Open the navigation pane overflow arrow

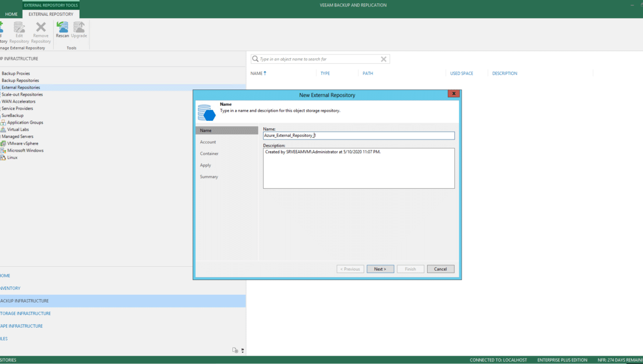[x=242, y=350]
